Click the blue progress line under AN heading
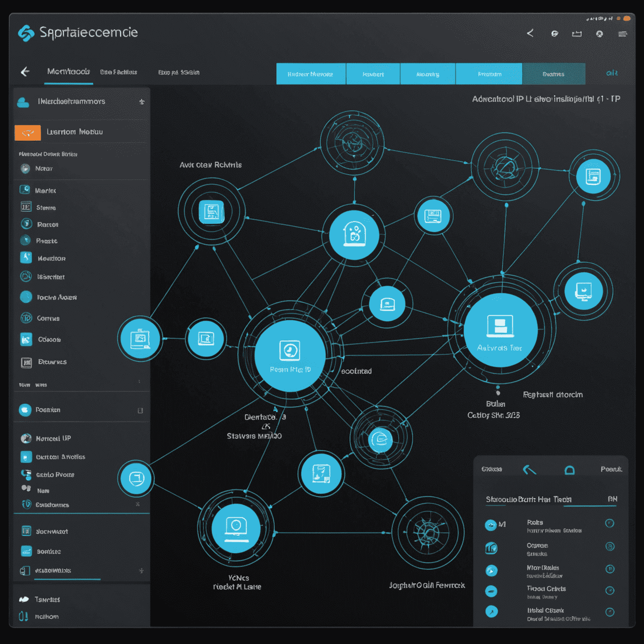 click(590, 506)
